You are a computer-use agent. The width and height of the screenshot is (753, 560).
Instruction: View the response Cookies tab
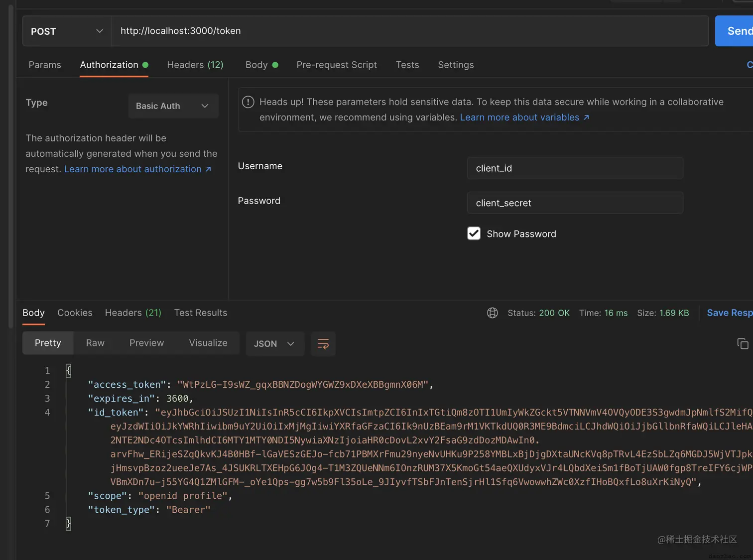tap(75, 313)
